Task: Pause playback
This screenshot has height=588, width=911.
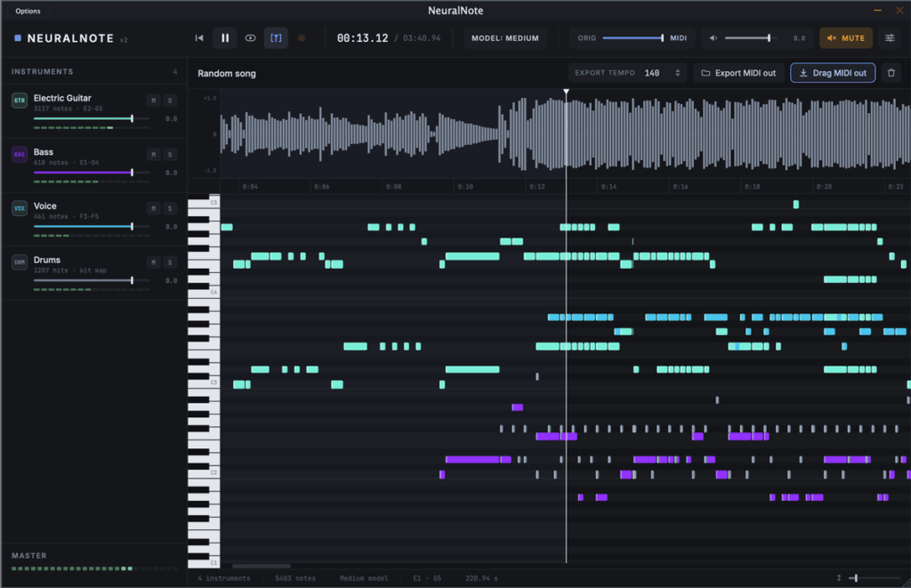Action: pyautogui.click(x=225, y=37)
